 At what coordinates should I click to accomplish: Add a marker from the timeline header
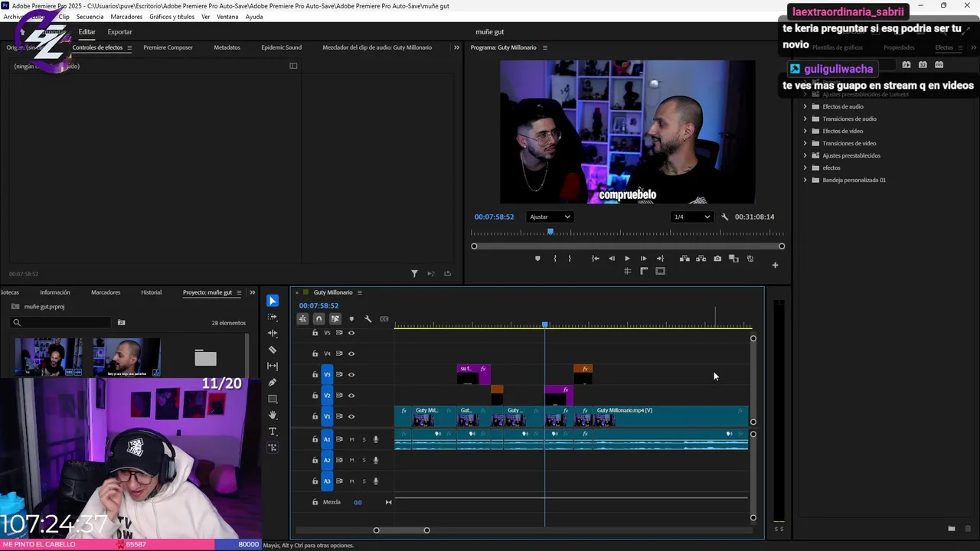pyautogui.click(x=351, y=319)
